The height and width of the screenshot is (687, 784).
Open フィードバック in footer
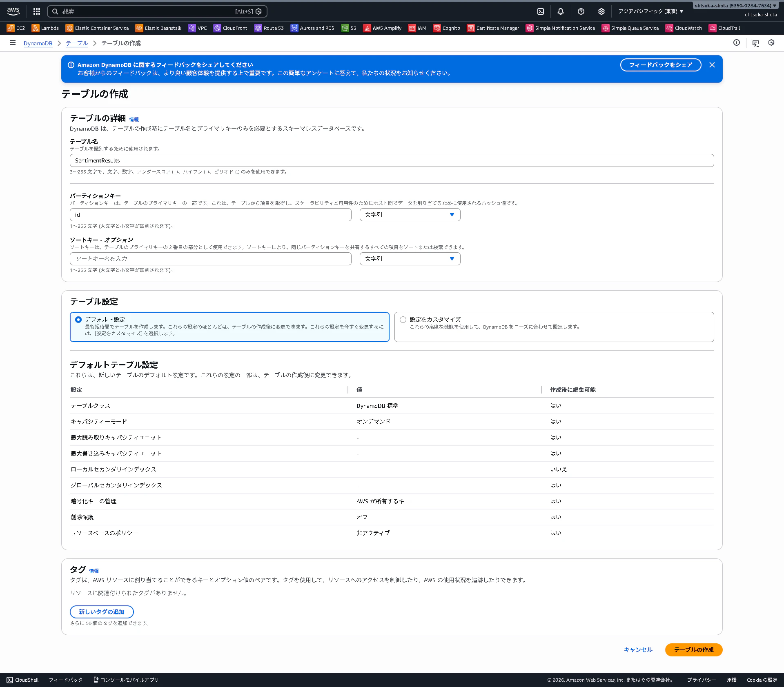click(66, 680)
